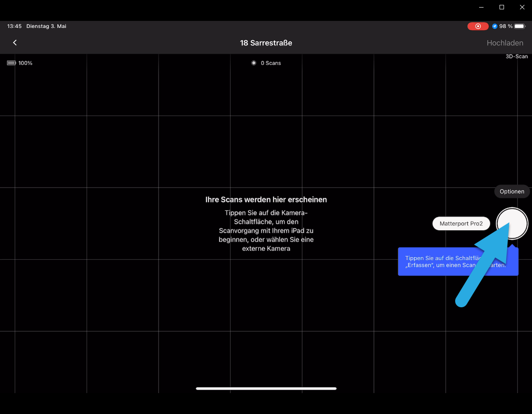Click the 13:45 clock in status bar
Viewport: 532px width, 414px height.
pos(14,26)
